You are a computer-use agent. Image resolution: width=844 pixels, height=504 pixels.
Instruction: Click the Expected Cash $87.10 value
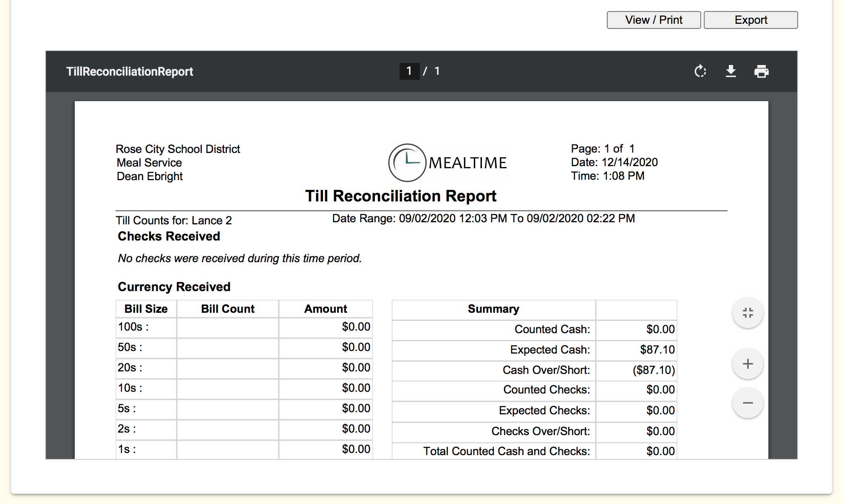(x=657, y=350)
